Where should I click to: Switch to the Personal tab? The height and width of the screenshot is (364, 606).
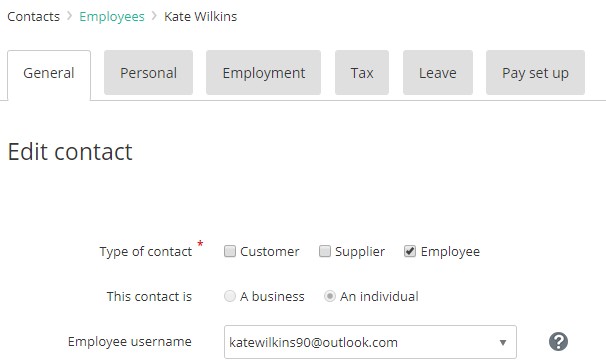(x=148, y=72)
